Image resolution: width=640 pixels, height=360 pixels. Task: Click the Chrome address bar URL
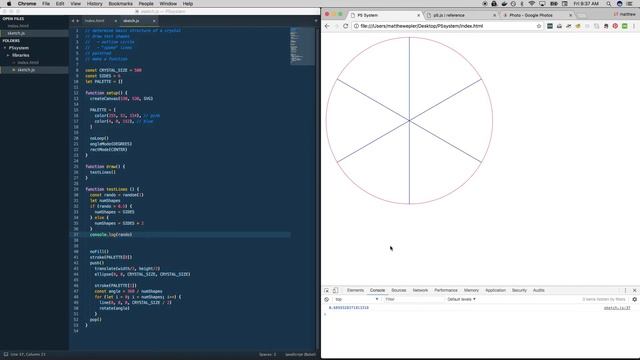click(x=421, y=26)
